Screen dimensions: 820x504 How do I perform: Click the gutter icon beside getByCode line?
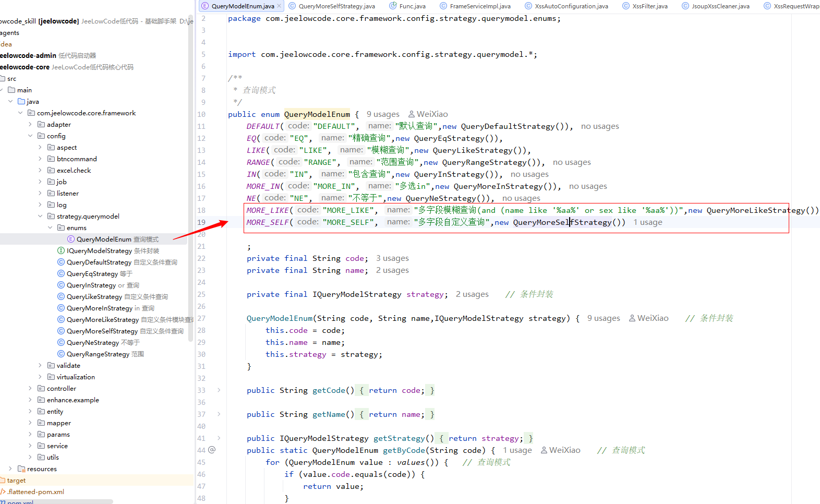[x=212, y=450]
